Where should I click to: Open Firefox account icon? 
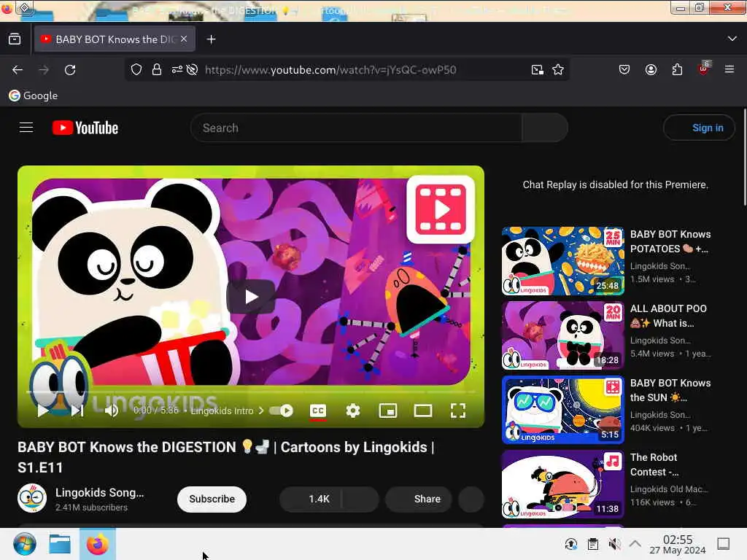coord(651,69)
